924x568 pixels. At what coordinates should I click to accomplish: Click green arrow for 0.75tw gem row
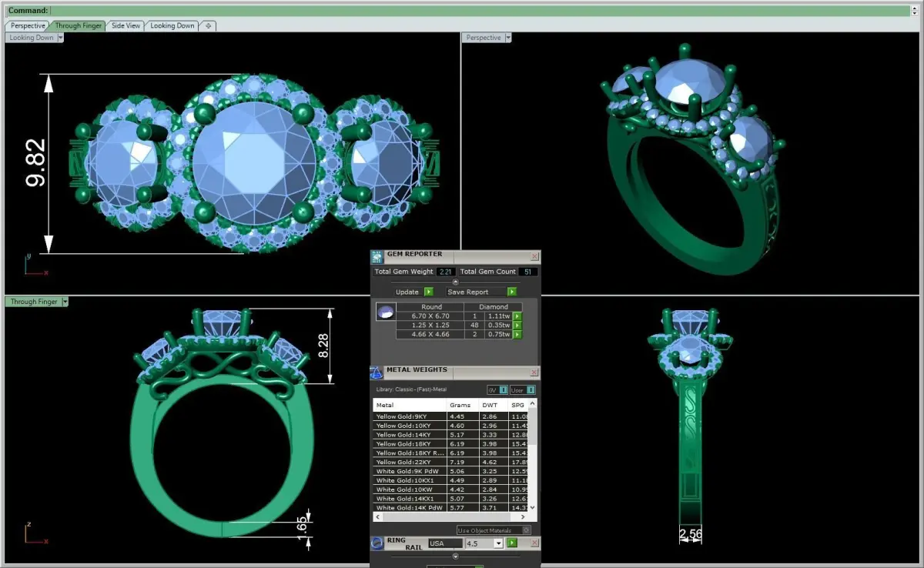[517, 334]
